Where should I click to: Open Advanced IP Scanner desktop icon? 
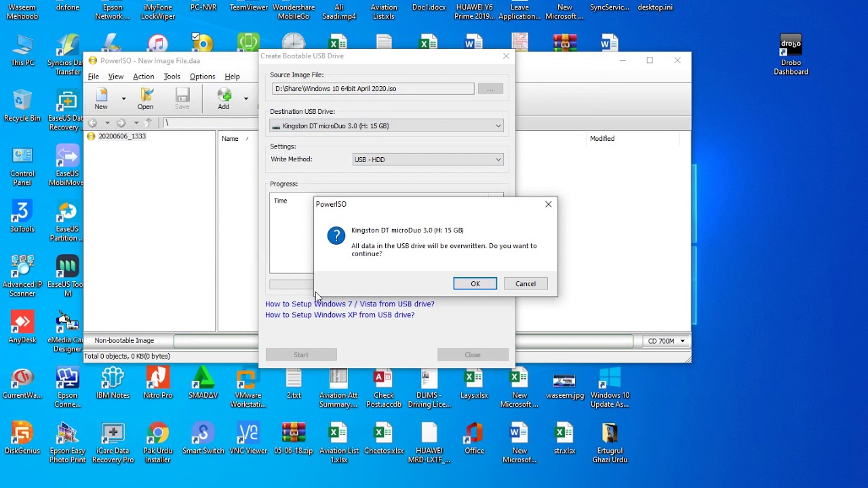22,276
